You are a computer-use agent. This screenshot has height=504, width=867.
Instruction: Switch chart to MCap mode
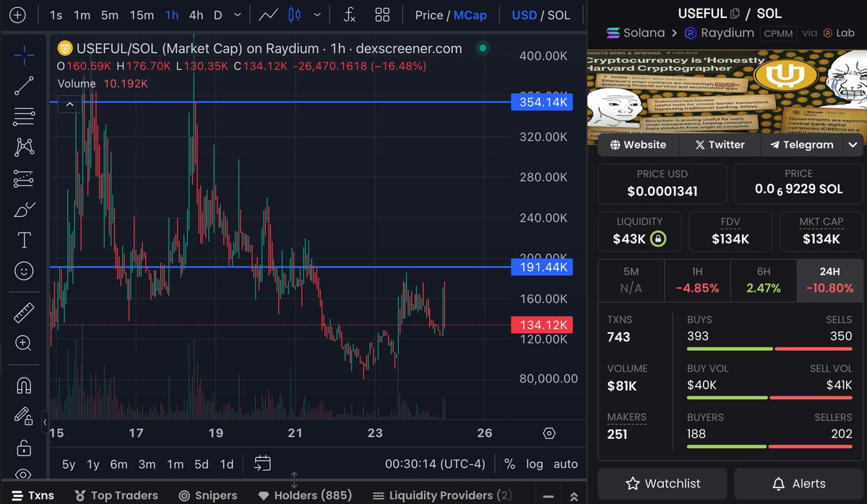[470, 15]
